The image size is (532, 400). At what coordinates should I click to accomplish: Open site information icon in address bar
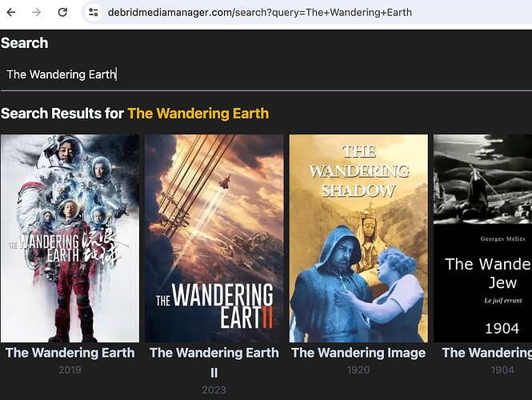(x=94, y=12)
